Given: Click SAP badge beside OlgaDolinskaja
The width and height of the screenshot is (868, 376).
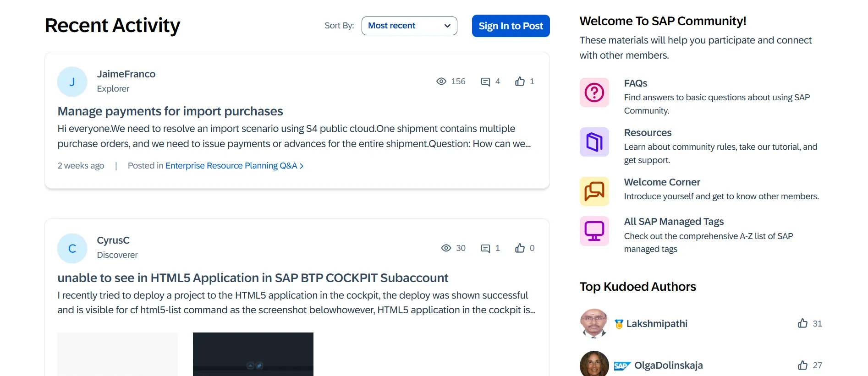Looking at the screenshot, I should 622,366.
